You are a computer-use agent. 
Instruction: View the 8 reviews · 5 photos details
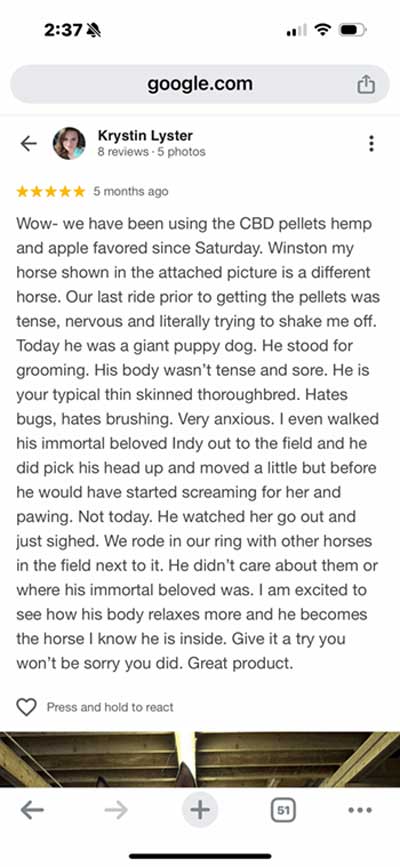(x=152, y=152)
